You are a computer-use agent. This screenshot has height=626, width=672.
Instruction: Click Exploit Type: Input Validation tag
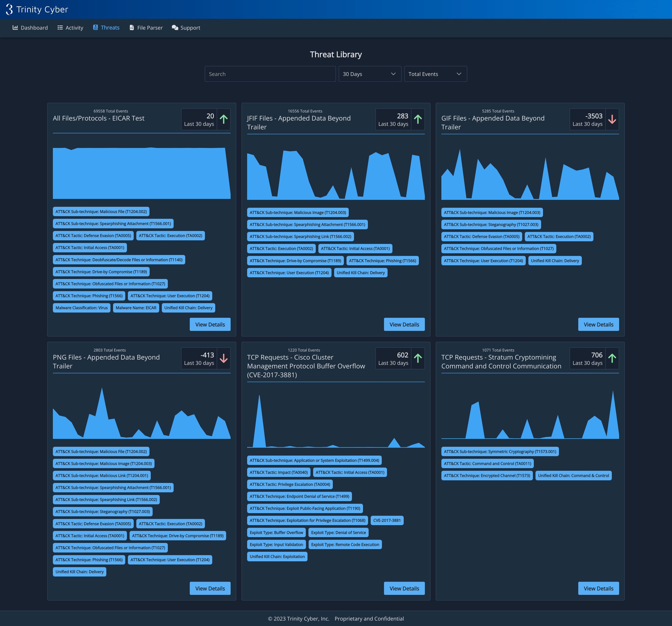pyautogui.click(x=276, y=544)
